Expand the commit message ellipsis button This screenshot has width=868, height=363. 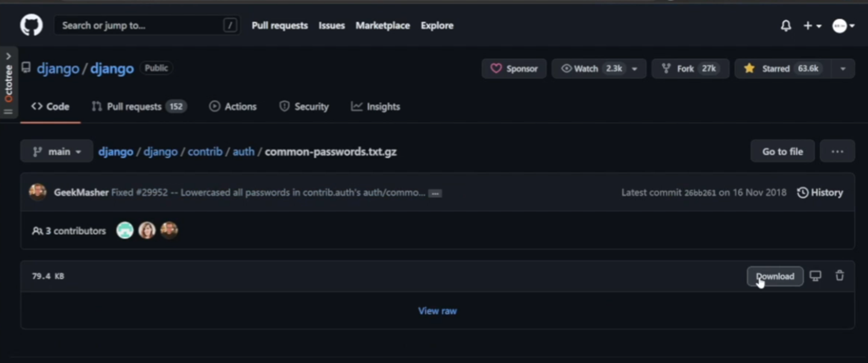[x=435, y=194]
